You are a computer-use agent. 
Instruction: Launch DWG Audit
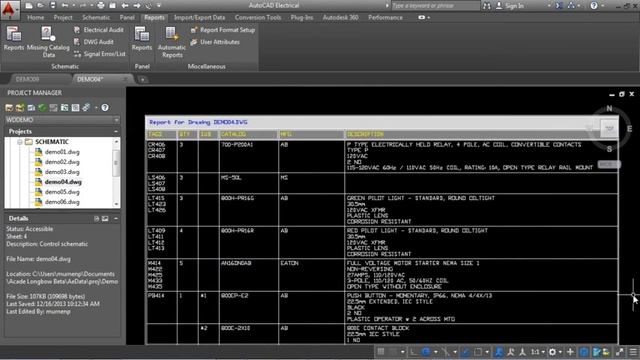[x=94, y=42]
